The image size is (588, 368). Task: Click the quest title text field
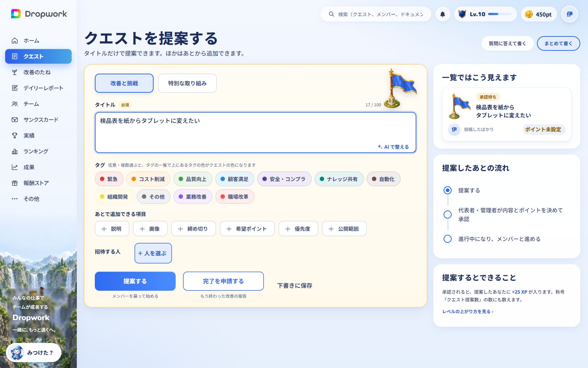click(255, 132)
